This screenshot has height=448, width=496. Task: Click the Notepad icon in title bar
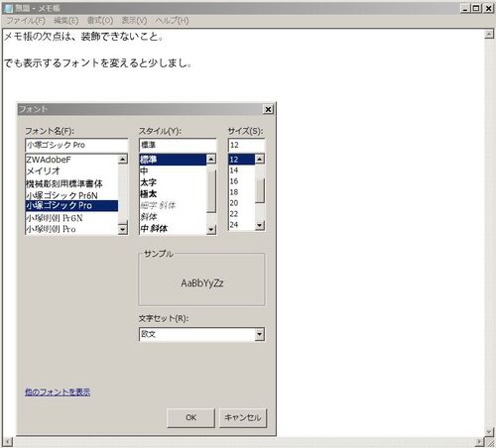[x=9, y=8]
